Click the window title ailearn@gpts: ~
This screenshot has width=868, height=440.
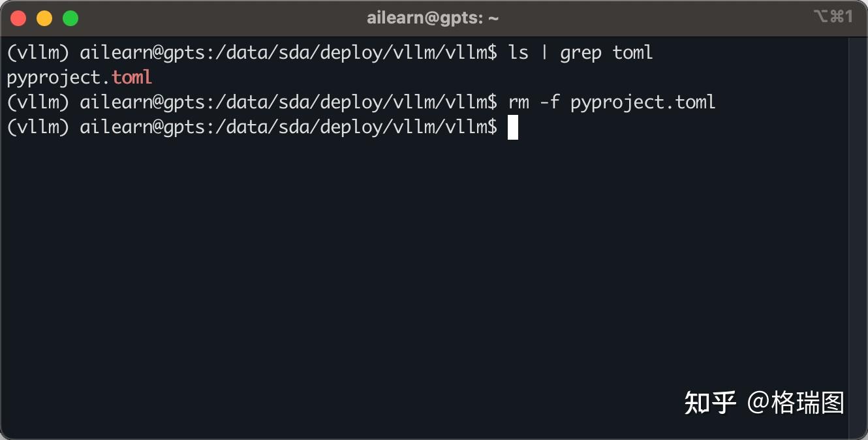tap(433, 18)
